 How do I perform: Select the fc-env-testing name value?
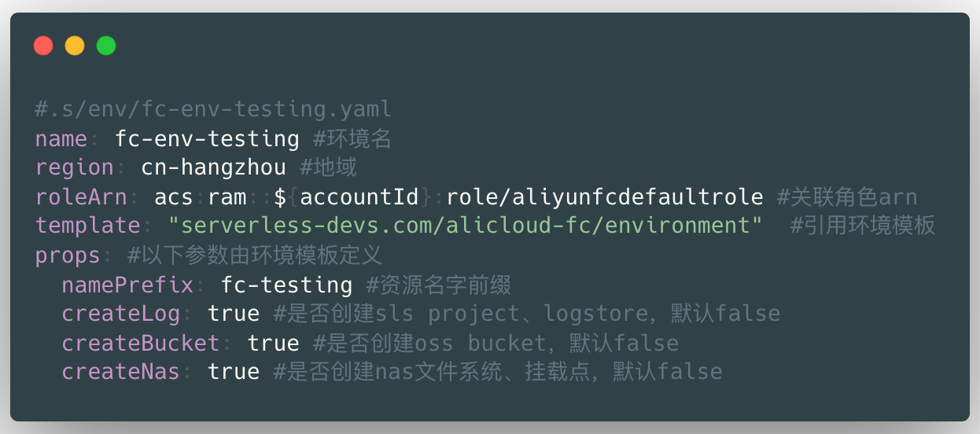[x=207, y=139]
